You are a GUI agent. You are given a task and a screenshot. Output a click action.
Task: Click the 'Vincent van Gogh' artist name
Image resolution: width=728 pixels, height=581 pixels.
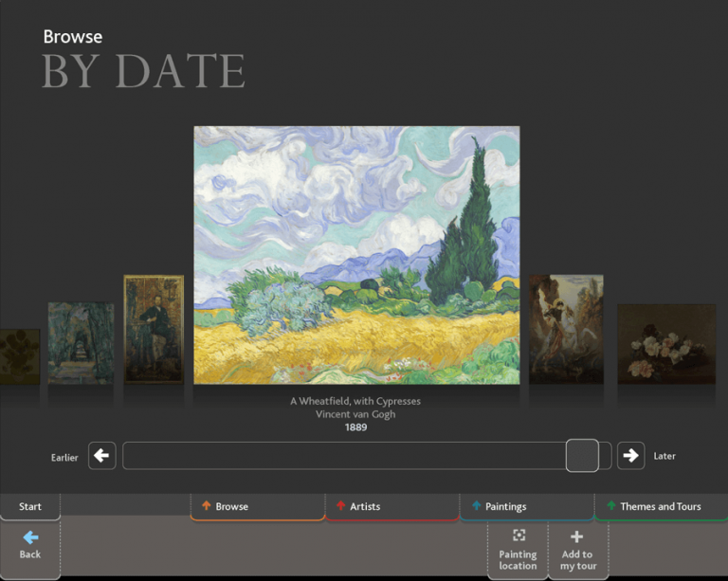pos(355,414)
